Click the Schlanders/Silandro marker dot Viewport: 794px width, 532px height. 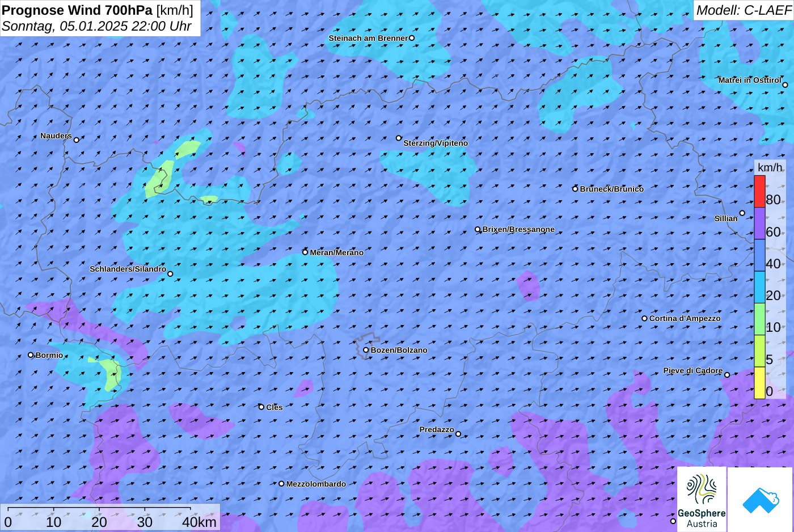pyautogui.click(x=170, y=274)
